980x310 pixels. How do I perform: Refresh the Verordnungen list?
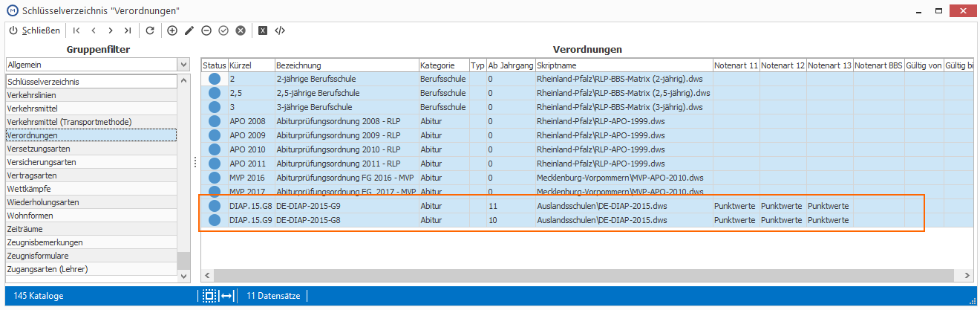(150, 30)
